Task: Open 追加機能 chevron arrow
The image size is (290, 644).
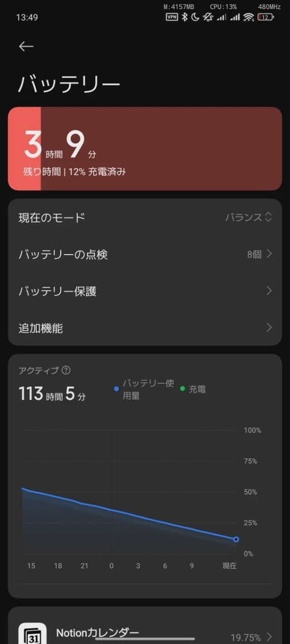Action: (x=269, y=328)
